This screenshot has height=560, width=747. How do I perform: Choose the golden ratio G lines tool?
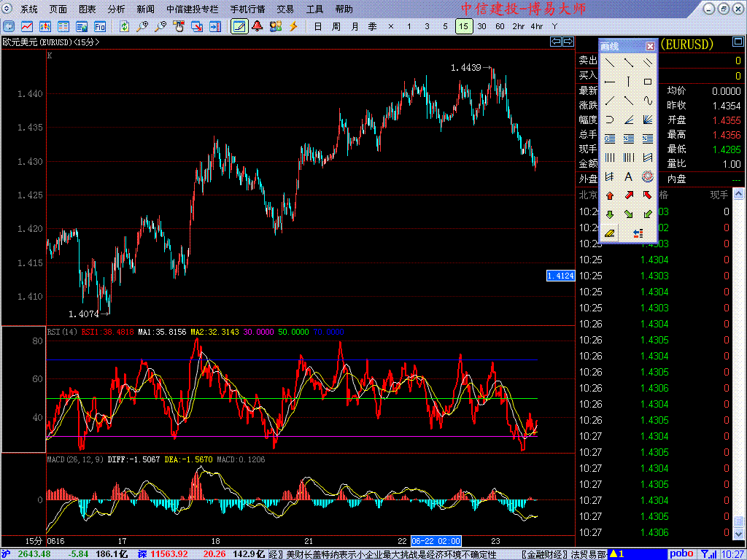coord(610,139)
